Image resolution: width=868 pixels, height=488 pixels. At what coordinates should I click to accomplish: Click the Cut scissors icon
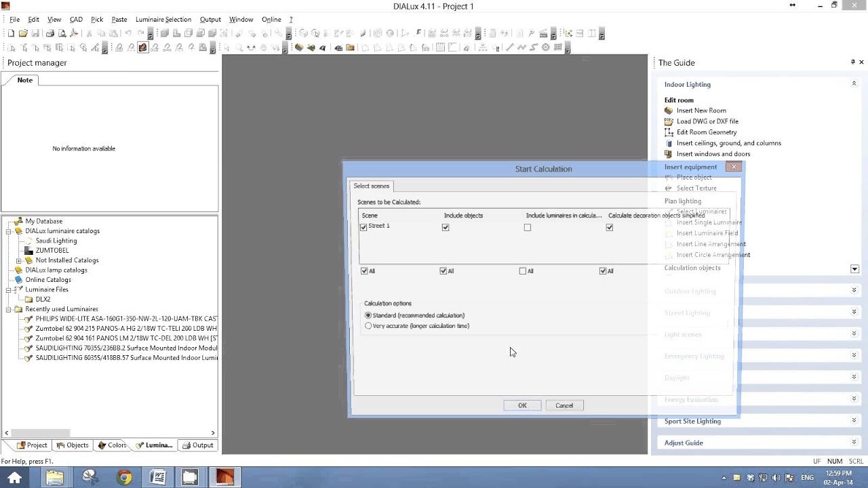coord(89,33)
